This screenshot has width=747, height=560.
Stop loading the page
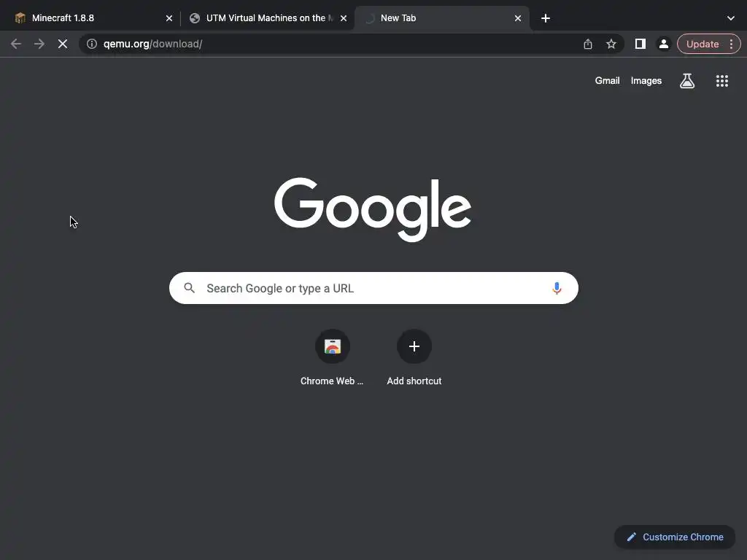[63, 44]
